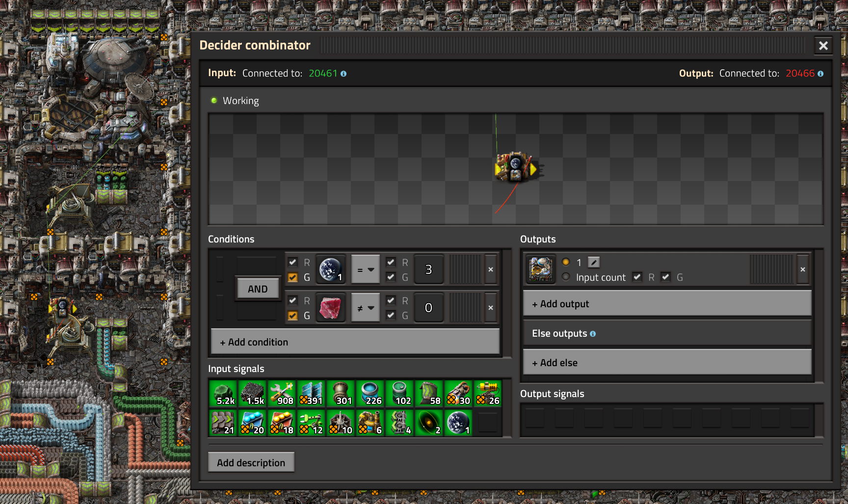Open not-equal comparator dropdown
This screenshot has height=504, width=848.
(x=366, y=308)
